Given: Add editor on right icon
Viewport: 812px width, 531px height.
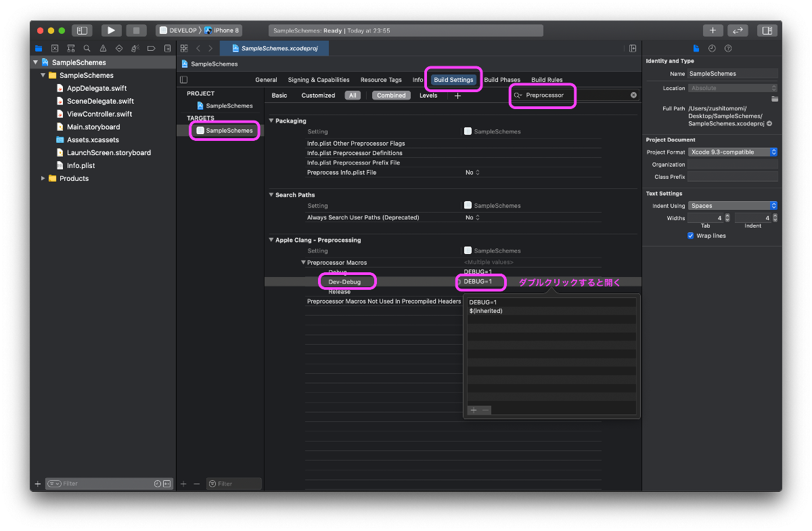Looking at the screenshot, I should 633,49.
